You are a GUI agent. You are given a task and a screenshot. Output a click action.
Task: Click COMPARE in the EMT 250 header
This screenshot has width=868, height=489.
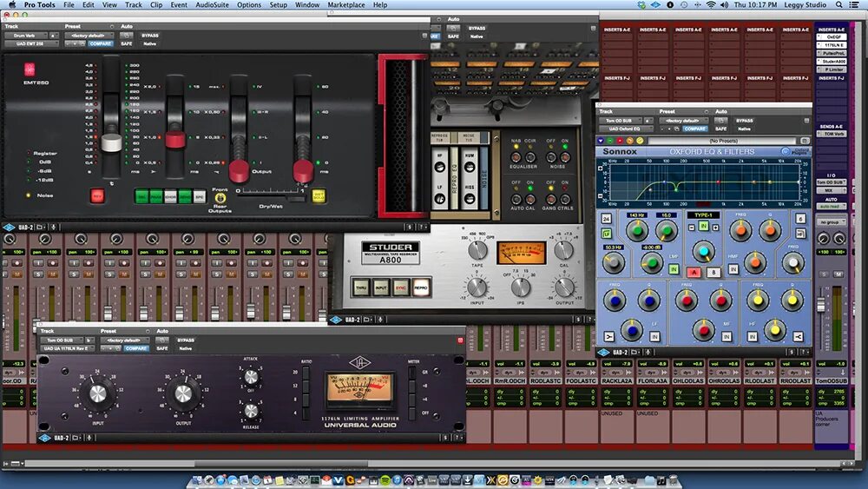click(x=100, y=43)
